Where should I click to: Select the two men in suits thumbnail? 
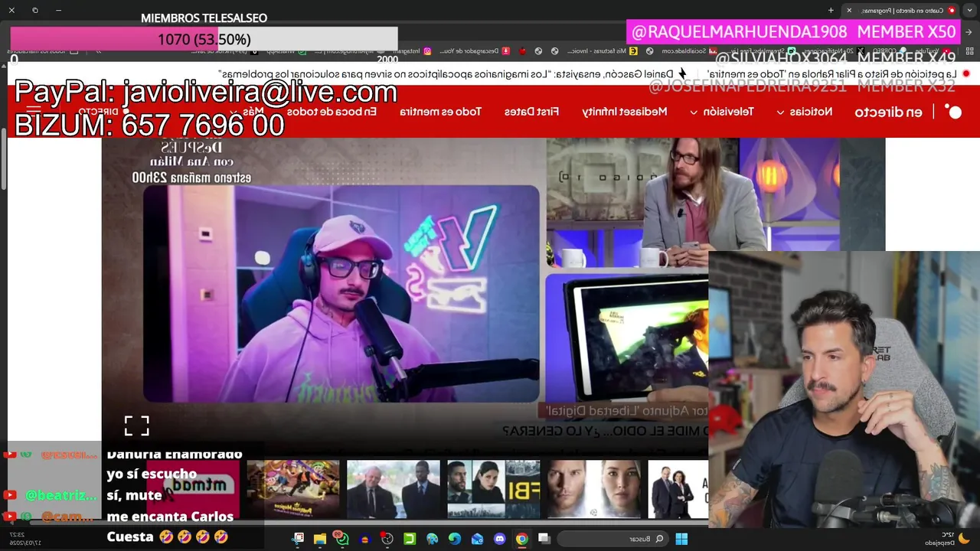pos(394,489)
